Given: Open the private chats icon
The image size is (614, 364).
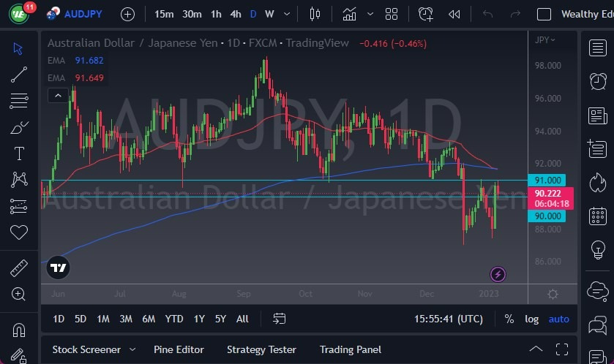Looking at the screenshot, I should click(x=598, y=325).
